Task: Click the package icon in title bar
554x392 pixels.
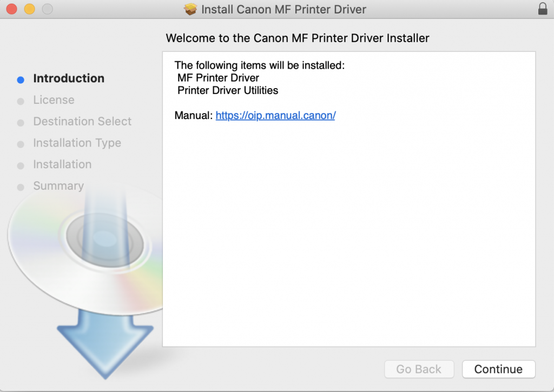Action: [x=190, y=9]
